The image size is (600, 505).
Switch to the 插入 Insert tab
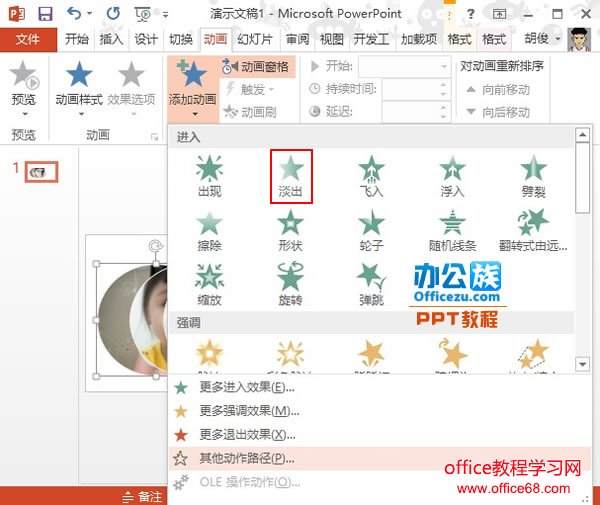[111, 39]
